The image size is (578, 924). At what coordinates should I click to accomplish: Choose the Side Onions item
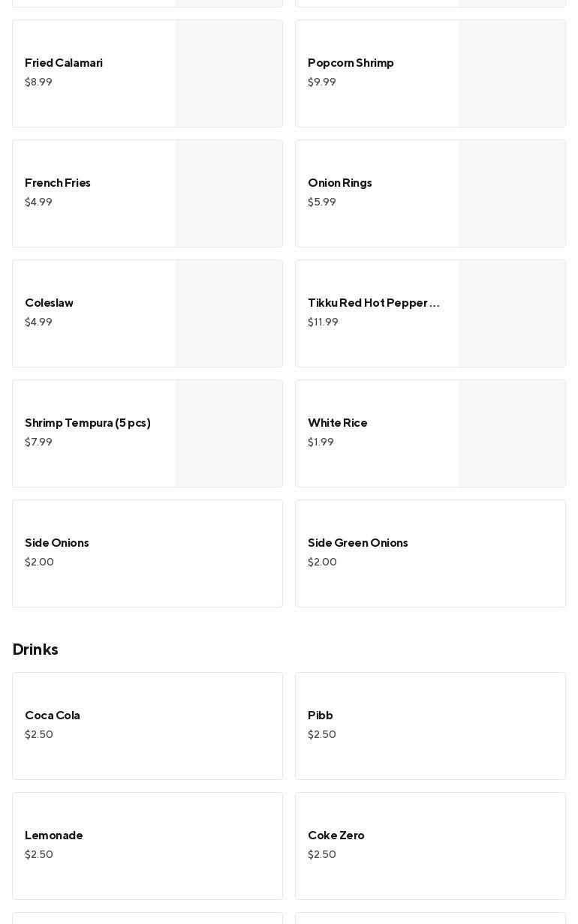(147, 553)
